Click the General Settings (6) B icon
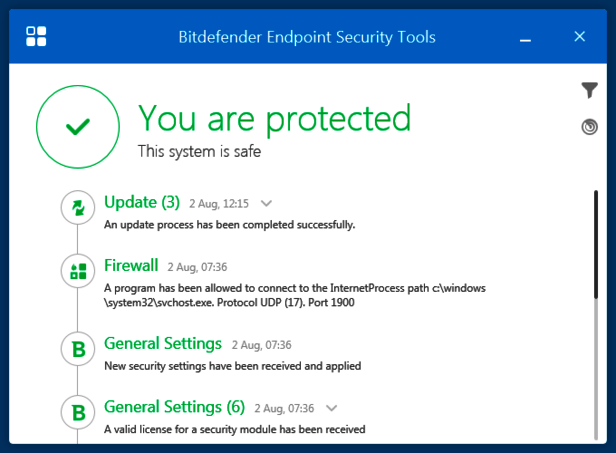 pyautogui.click(x=77, y=411)
